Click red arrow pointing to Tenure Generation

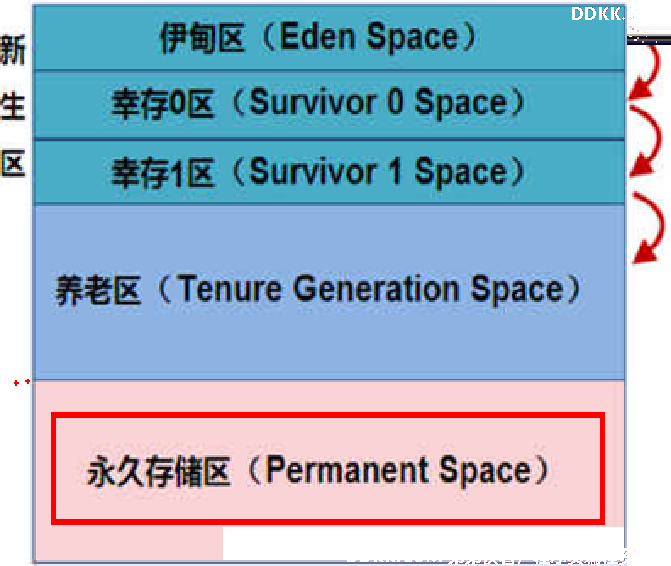click(649, 228)
